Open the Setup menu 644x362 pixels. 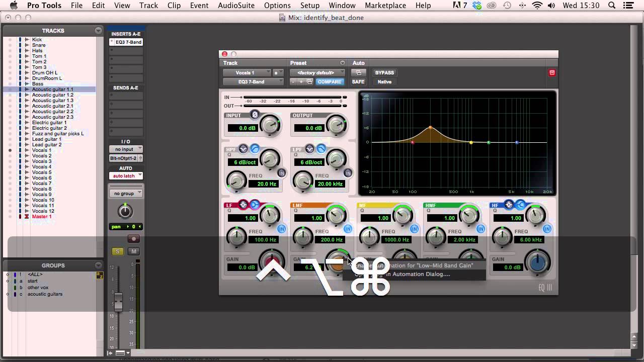[310, 6]
